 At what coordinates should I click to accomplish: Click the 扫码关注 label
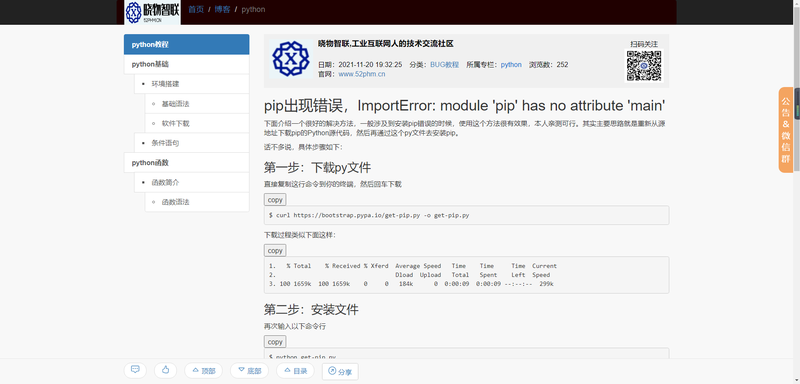[644, 44]
